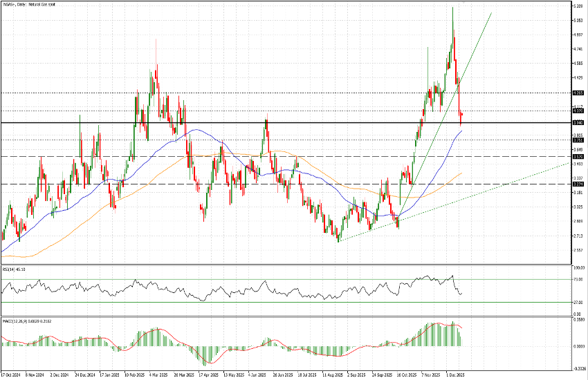Select the RSI(14) indicator label

coord(13,267)
